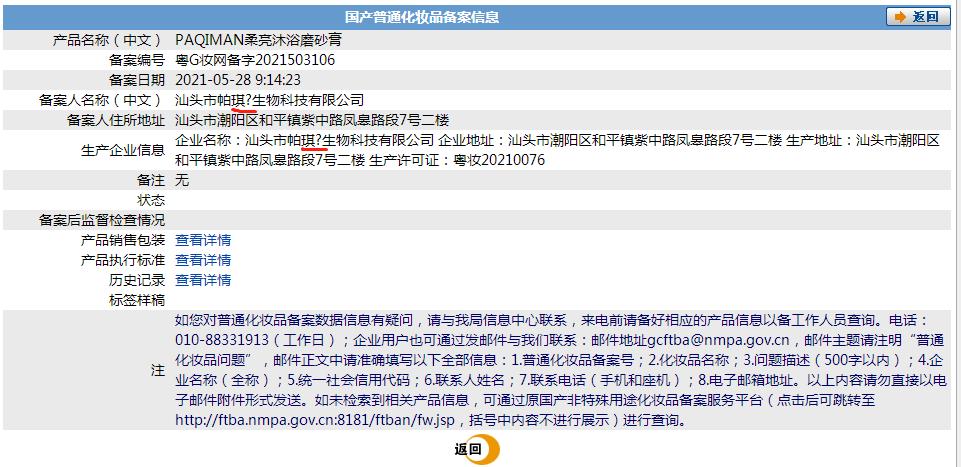The width and height of the screenshot is (961, 467).
Task: Open 查看详情 link for 产品销售包装
Action: tap(203, 240)
